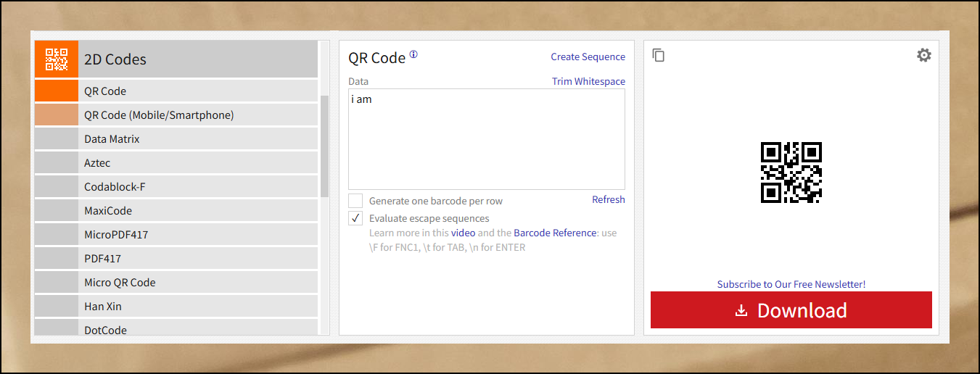The height and width of the screenshot is (374, 980).
Task: Click into the Data text area
Action: tap(487, 139)
